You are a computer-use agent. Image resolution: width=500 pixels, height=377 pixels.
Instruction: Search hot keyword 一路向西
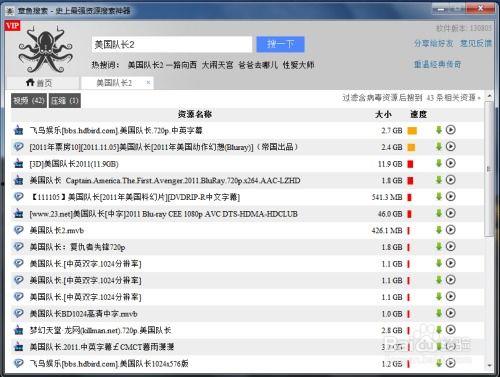(x=181, y=65)
